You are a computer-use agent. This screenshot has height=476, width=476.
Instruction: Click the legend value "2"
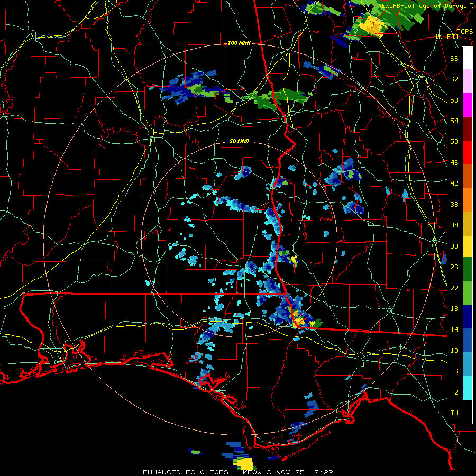(456, 392)
